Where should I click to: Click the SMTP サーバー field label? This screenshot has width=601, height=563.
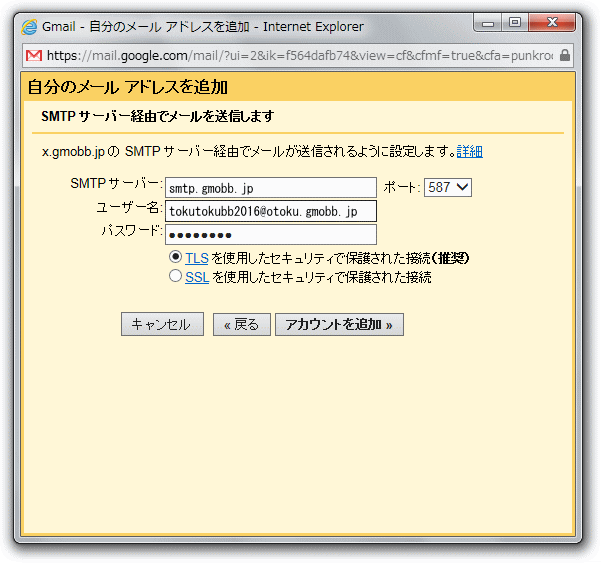(x=116, y=184)
